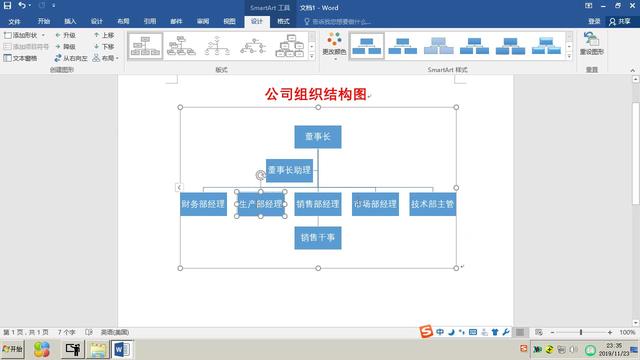Expand the SmartArt styles gallery
The width and height of the screenshot is (640, 360).
569,56
